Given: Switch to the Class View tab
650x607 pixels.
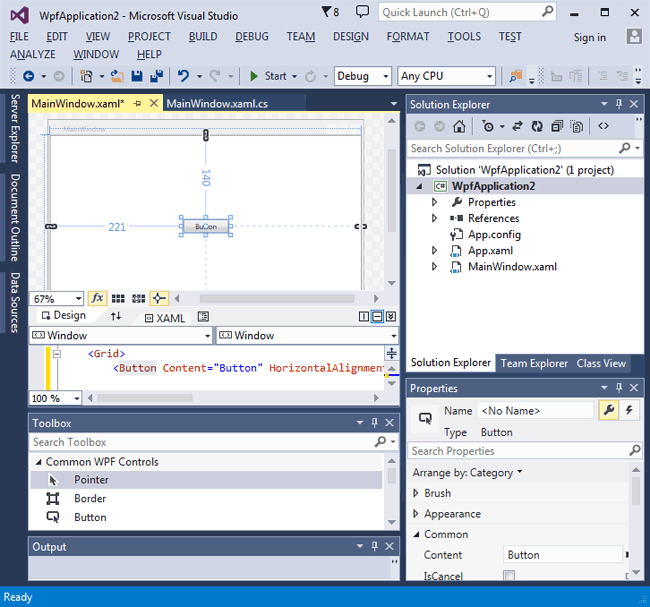Looking at the screenshot, I should (601, 363).
